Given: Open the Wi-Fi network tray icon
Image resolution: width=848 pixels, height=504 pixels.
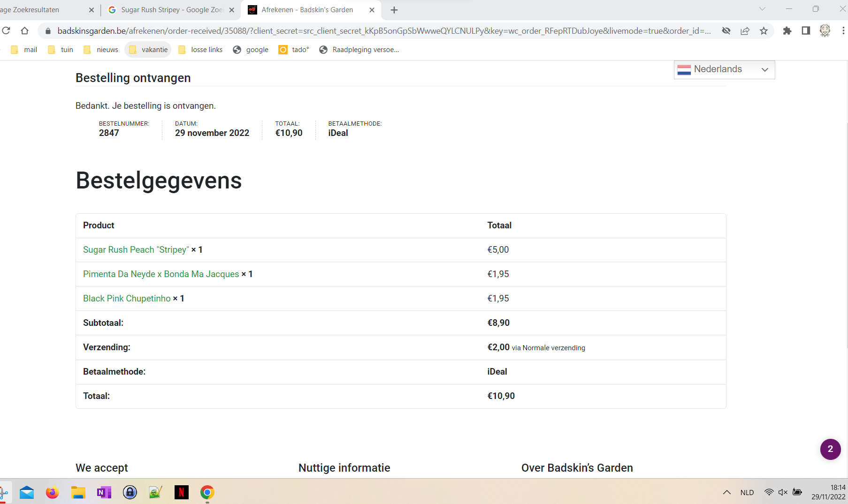Looking at the screenshot, I should click(769, 492).
